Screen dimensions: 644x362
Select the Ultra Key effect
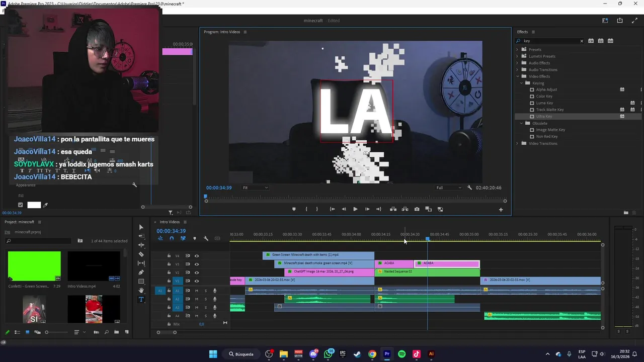pos(544,116)
